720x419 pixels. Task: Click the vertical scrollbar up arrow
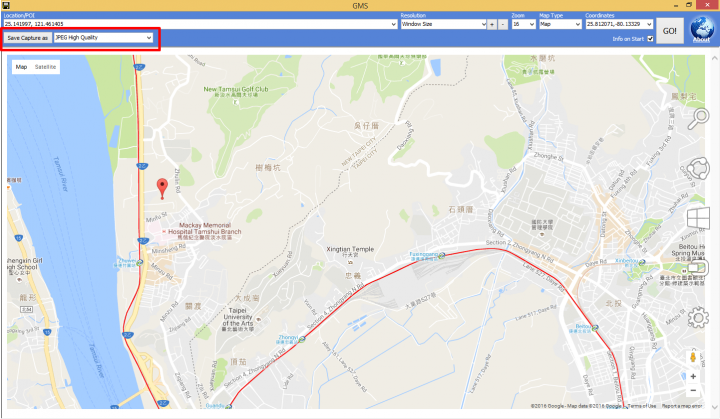[714, 58]
